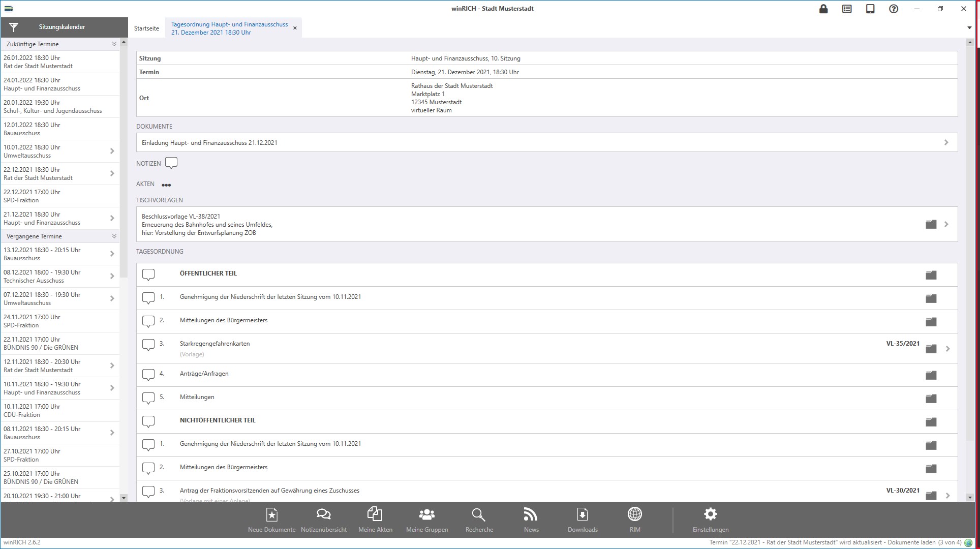
Task: Open Recherche search tool
Action: pyautogui.click(x=479, y=520)
